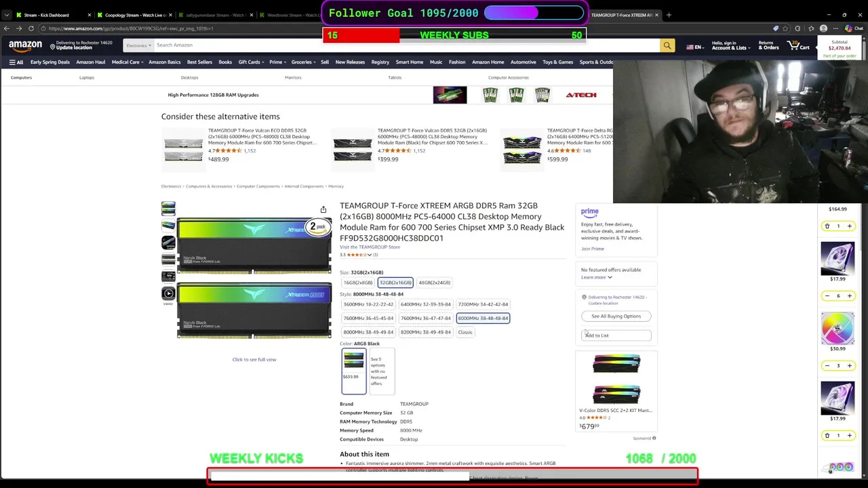Choose the 8200MHz 38-49-49-84 style
Viewport: 868px width, 488px height.
coord(426,332)
